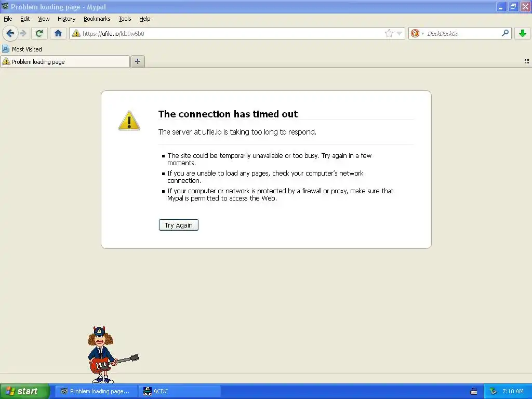Click the yellow warning triangle on error page
This screenshot has width=532, height=399.
click(x=129, y=121)
